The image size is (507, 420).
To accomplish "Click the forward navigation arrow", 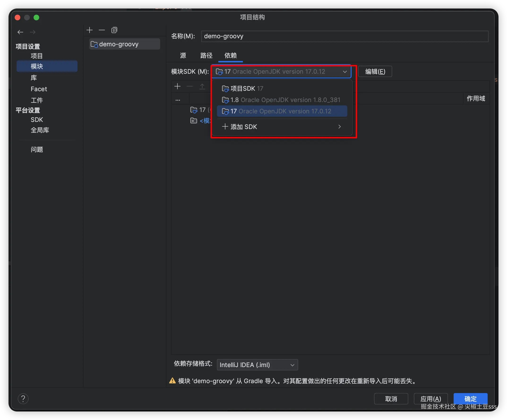I will [33, 32].
